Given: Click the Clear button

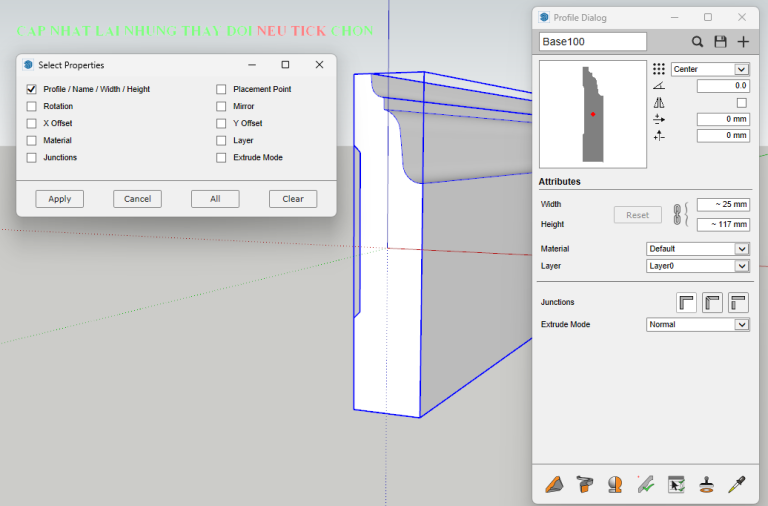Looking at the screenshot, I should pyautogui.click(x=293, y=199).
